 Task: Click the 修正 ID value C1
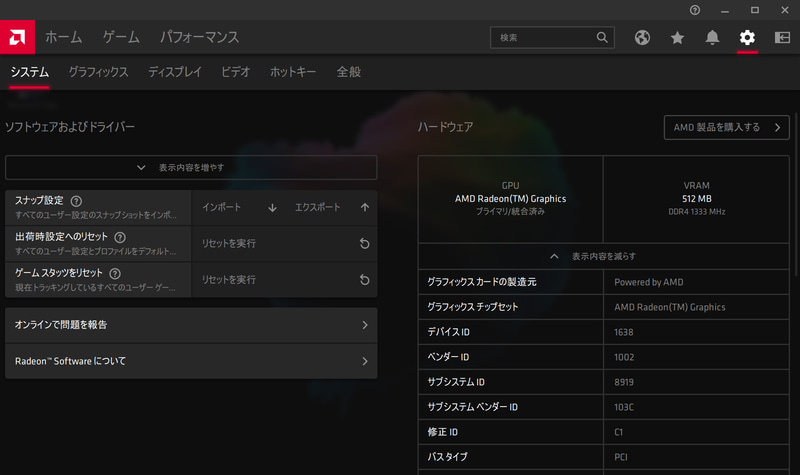point(618,432)
